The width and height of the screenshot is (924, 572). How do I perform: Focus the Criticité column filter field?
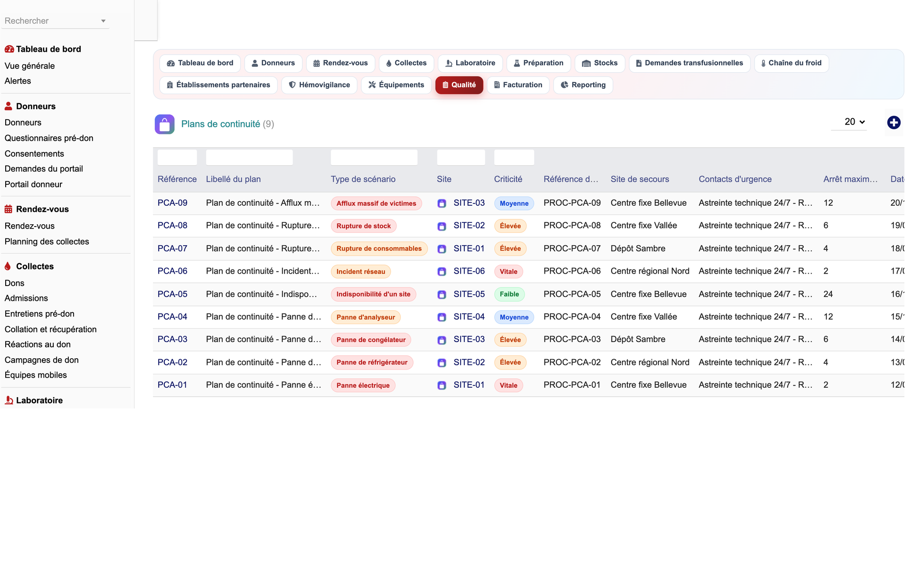[514, 157]
